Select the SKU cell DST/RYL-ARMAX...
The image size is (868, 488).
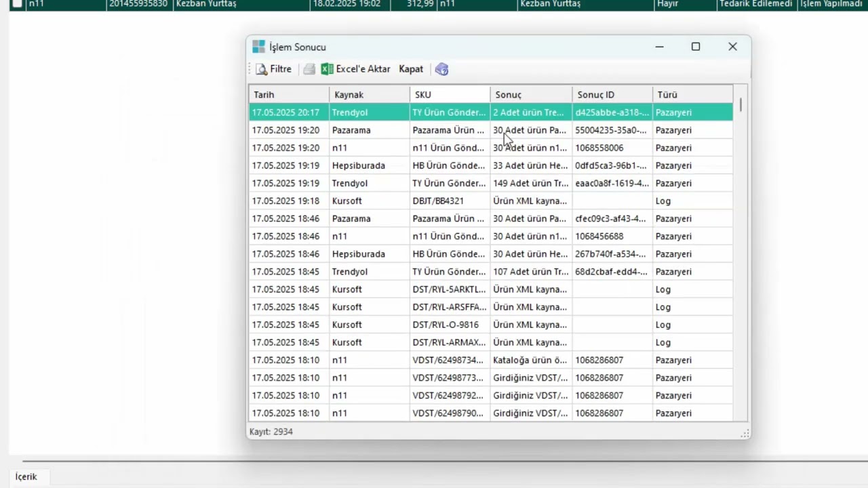coord(449,342)
